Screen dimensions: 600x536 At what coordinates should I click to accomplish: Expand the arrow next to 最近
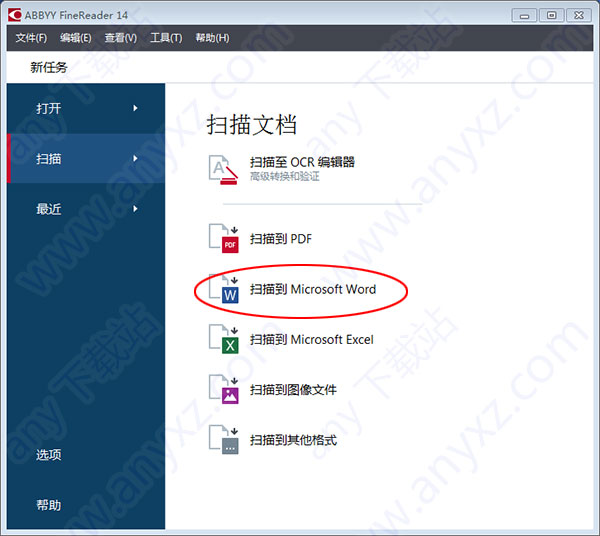135,209
